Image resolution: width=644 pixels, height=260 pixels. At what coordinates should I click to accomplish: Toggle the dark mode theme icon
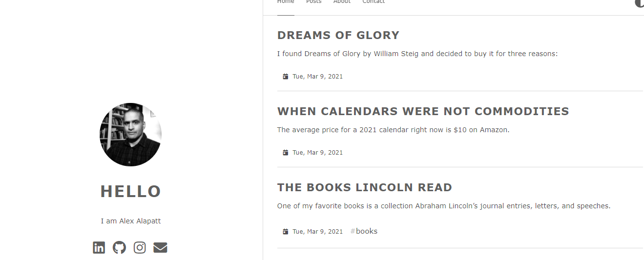[x=640, y=2]
